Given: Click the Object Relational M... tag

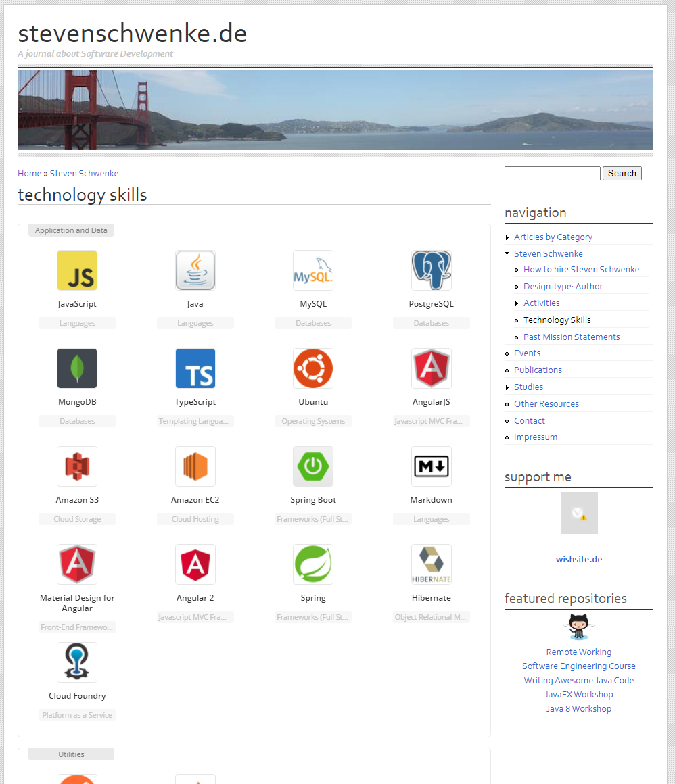Looking at the screenshot, I should point(432,617).
